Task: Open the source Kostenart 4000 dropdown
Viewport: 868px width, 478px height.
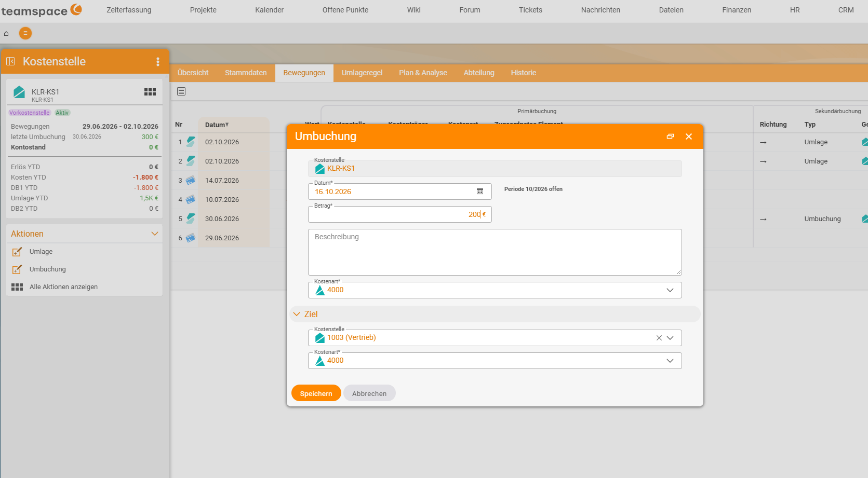Action: click(x=670, y=290)
